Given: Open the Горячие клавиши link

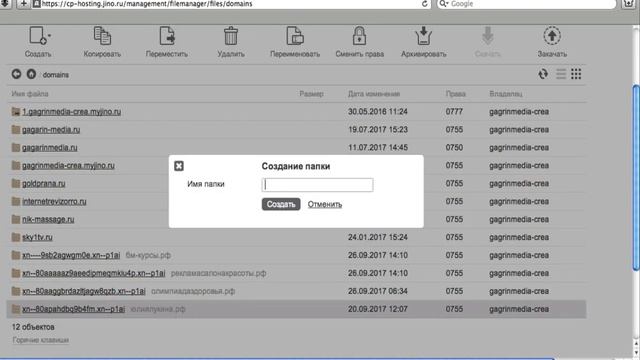Looking at the screenshot, I should point(40,340).
